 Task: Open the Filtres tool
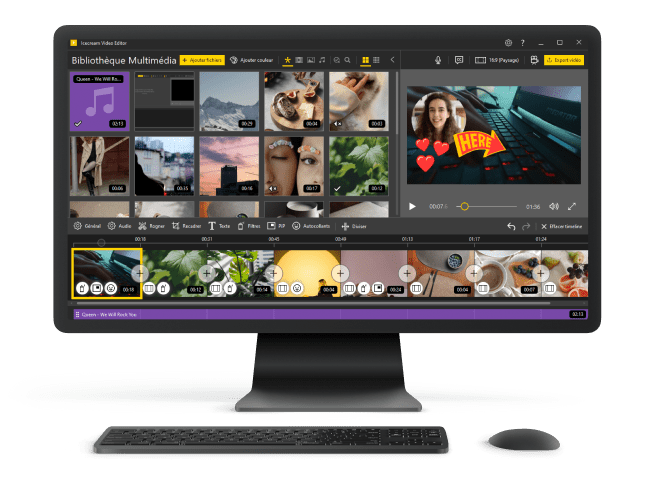249,226
